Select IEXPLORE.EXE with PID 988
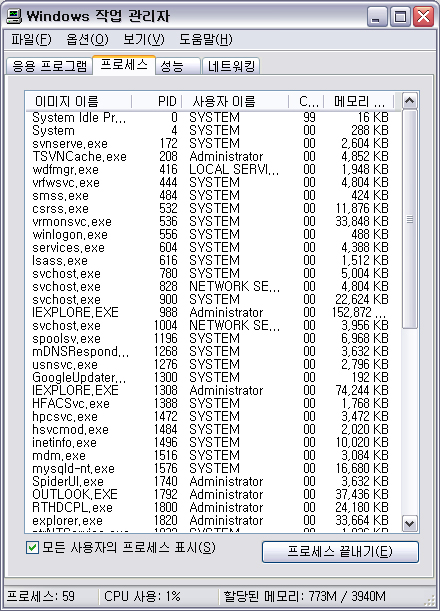 tap(212, 312)
